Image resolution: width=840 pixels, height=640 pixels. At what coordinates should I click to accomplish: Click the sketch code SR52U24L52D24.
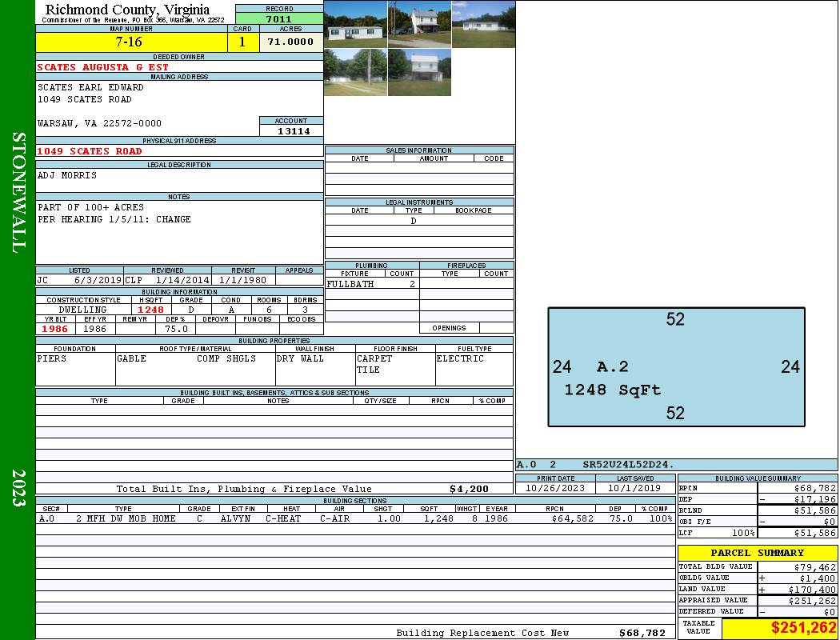628,464
